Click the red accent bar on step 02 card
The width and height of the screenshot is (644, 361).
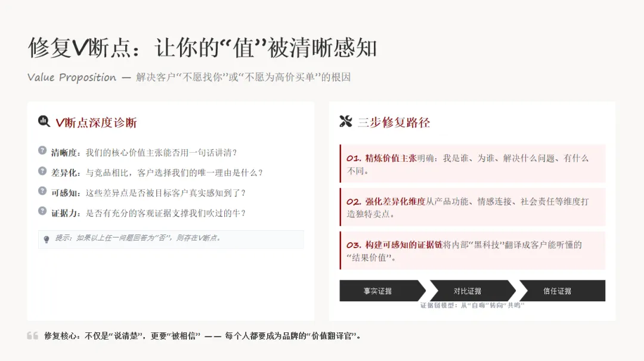tap(340, 207)
